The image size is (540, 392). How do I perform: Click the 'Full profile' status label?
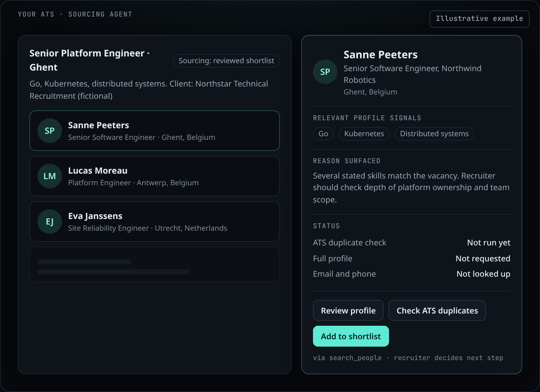click(333, 259)
